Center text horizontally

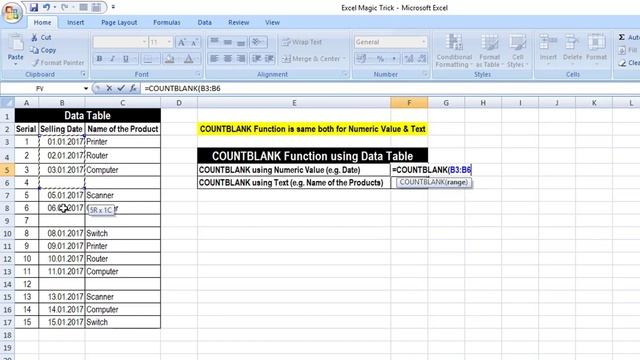click(228, 59)
